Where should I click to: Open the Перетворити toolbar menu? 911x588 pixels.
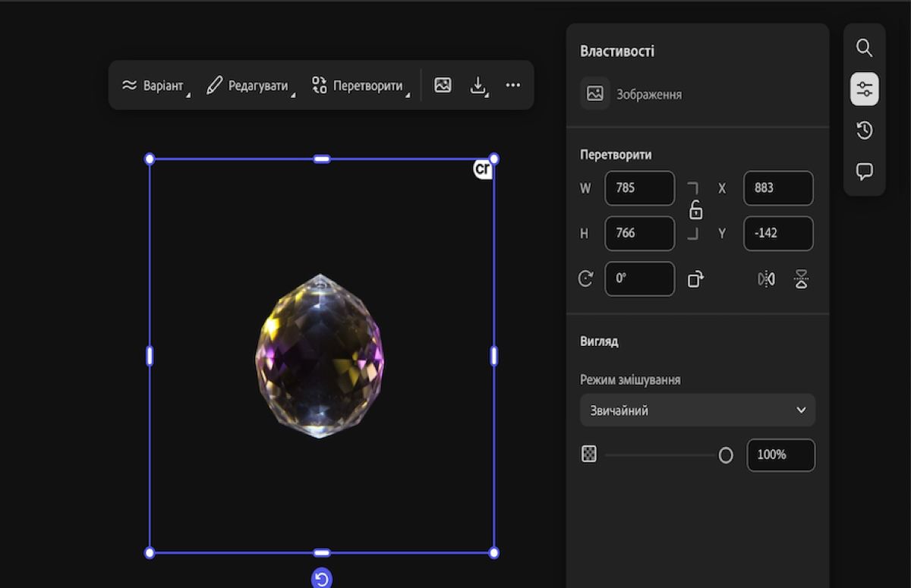361,86
